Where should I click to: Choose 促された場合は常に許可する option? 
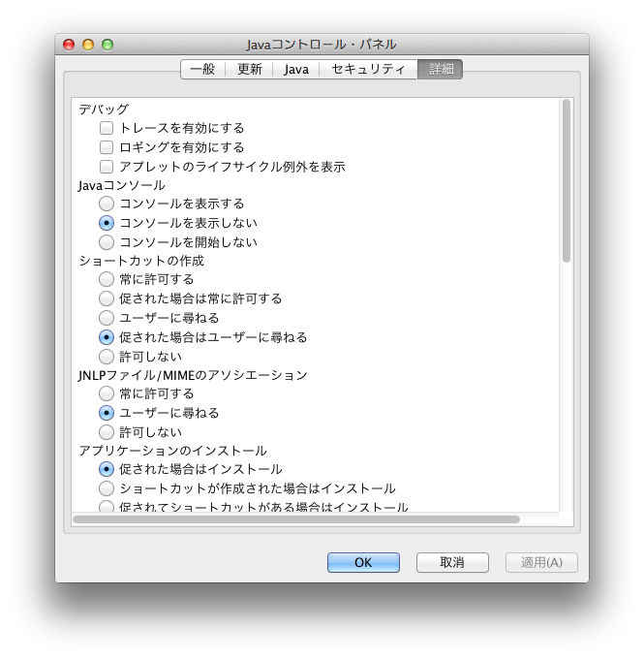[107, 298]
